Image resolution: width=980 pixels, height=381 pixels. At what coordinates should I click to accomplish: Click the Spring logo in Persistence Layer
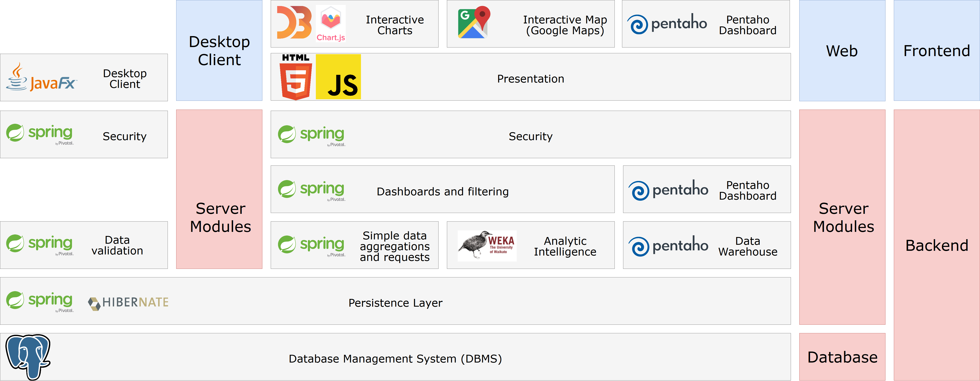[x=40, y=301]
